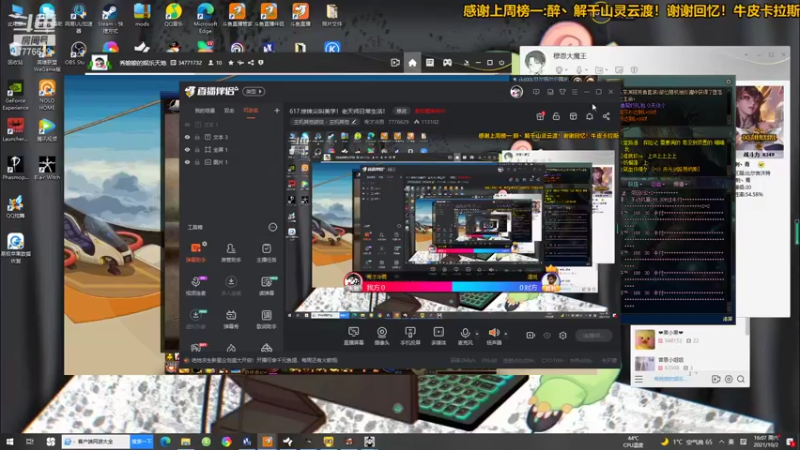This screenshot has height=450, width=800.
Task: Add a new scene with plus button
Action: coord(277,110)
